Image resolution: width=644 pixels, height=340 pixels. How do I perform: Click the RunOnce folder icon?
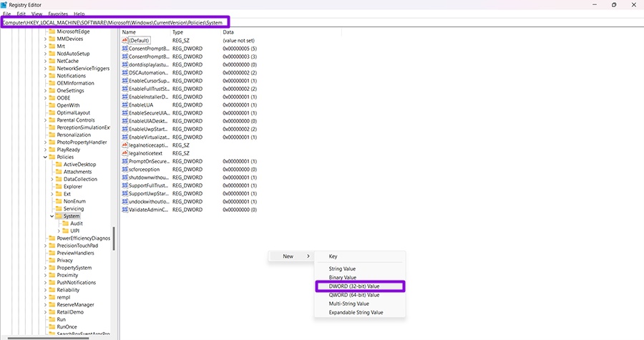point(52,327)
